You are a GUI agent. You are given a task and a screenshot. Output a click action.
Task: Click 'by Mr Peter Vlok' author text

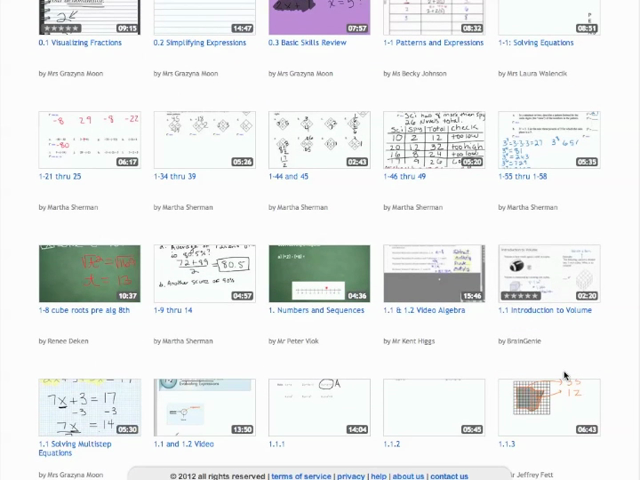pyautogui.click(x=293, y=341)
